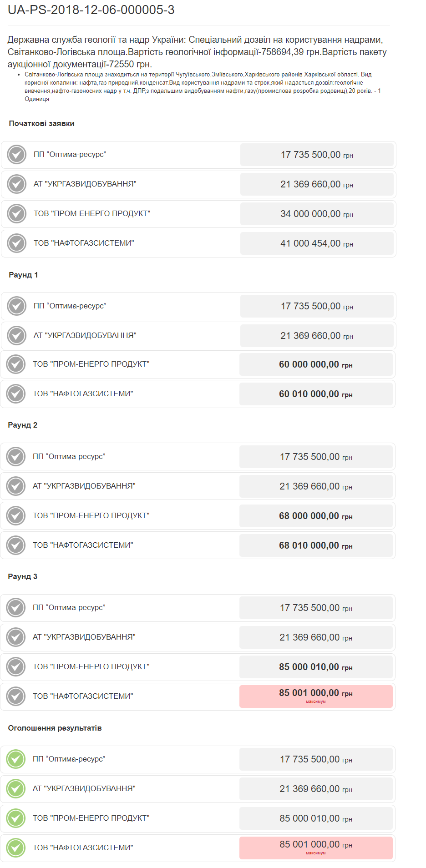Image resolution: width=426 pixels, height=868 pixels.
Task: Click gray check icon for Оптима-ресурс initial bid
Action: (x=17, y=155)
